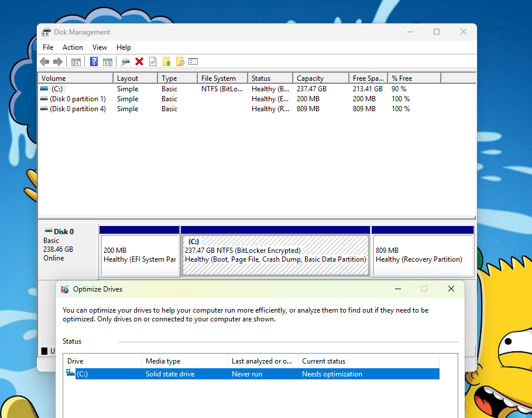Click the Solid state drive media type cell

(170, 374)
